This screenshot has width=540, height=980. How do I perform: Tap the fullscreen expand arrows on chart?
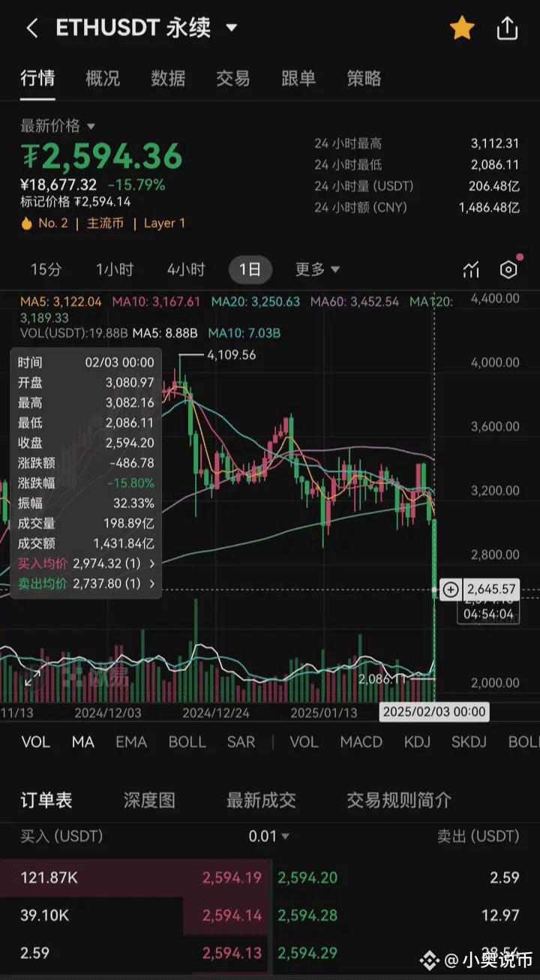point(32,678)
